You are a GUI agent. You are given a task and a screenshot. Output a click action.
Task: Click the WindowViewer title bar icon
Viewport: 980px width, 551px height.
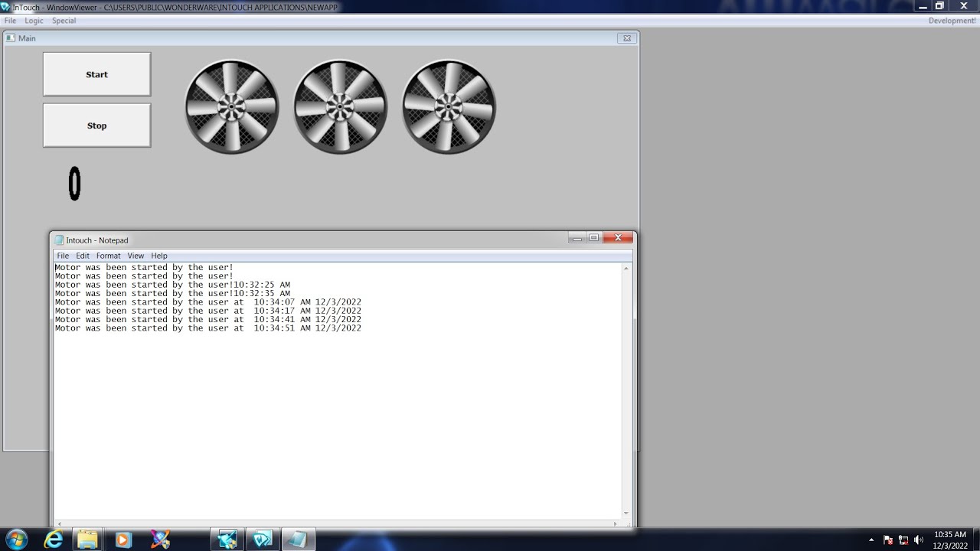(x=5, y=7)
